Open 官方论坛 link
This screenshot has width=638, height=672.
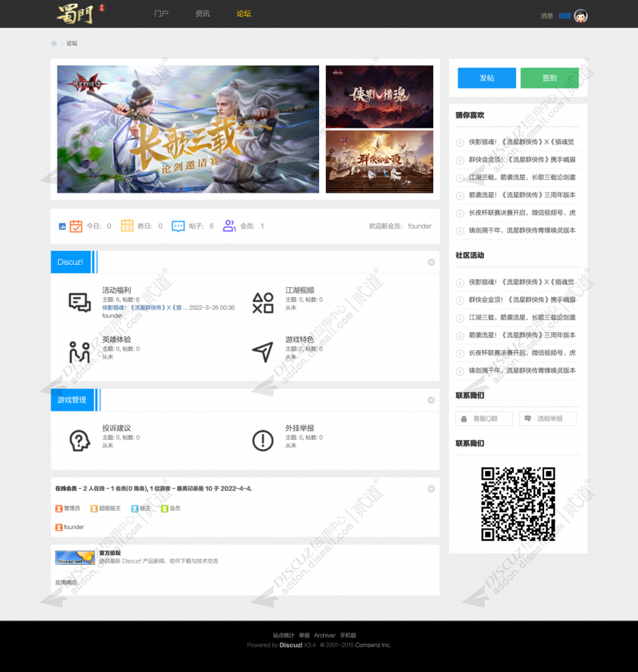pos(110,553)
